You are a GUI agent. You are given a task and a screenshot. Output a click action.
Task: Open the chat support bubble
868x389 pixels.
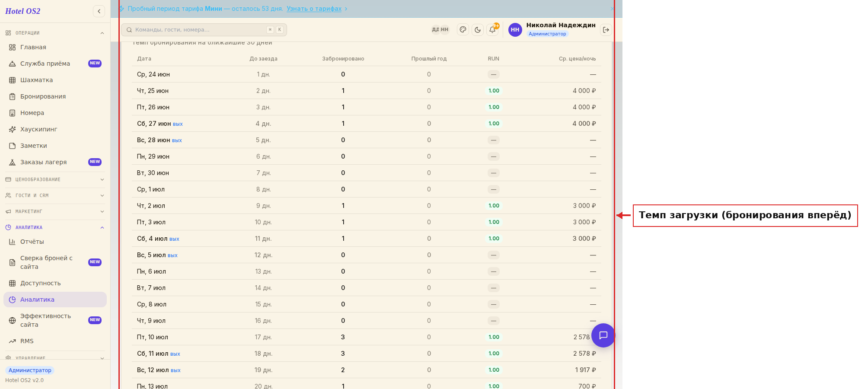(603, 335)
